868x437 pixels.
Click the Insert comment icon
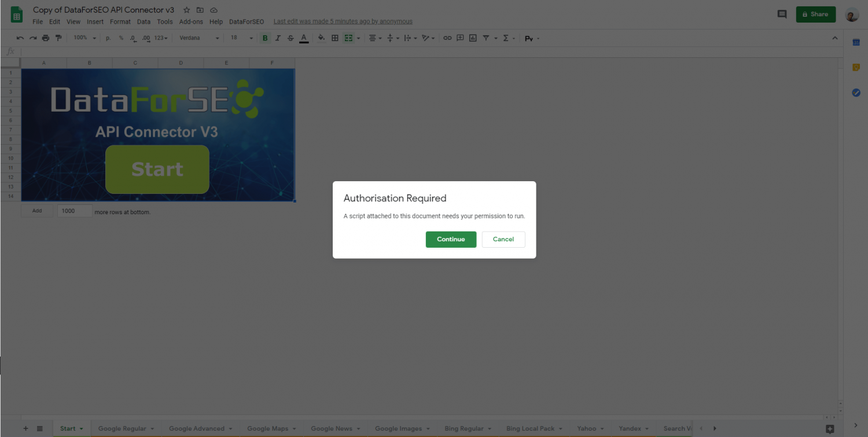tap(460, 38)
